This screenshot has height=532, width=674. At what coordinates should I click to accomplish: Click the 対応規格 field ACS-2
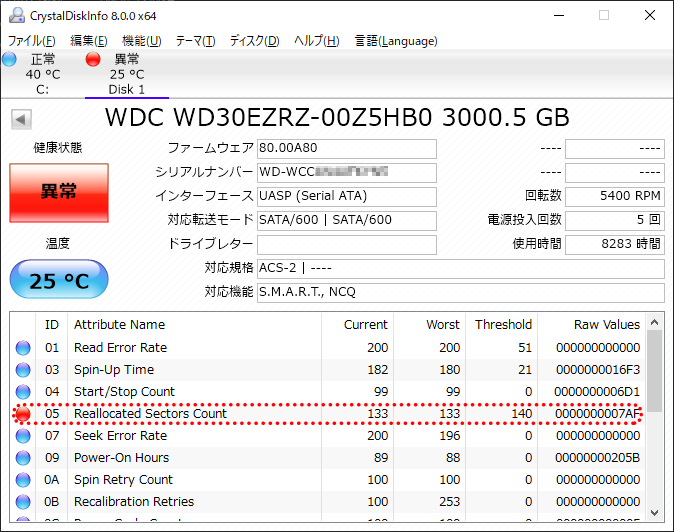pos(461,269)
